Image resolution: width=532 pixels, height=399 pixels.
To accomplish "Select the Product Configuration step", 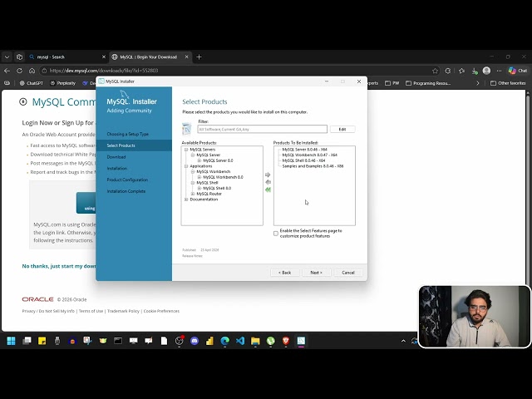I will 127,180.
